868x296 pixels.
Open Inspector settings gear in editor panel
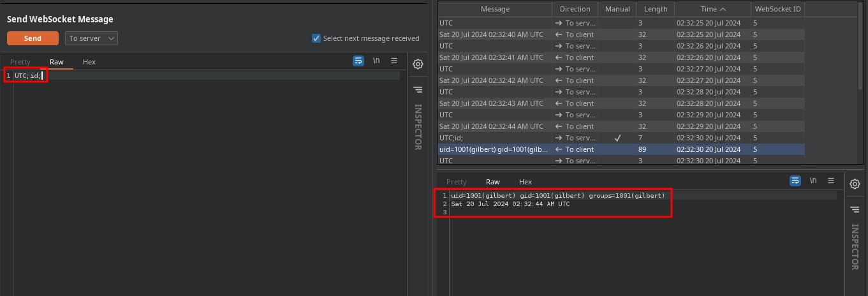418,64
